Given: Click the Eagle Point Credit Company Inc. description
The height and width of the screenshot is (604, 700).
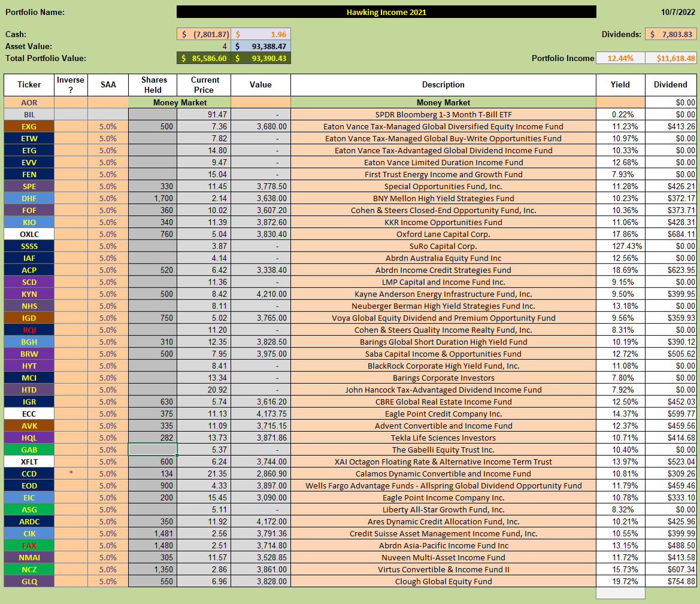Looking at the screenshot, I should (443, 414).
